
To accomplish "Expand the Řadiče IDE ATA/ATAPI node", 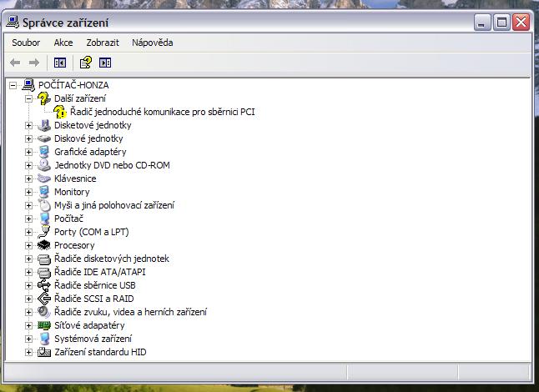I will [28, 273].
